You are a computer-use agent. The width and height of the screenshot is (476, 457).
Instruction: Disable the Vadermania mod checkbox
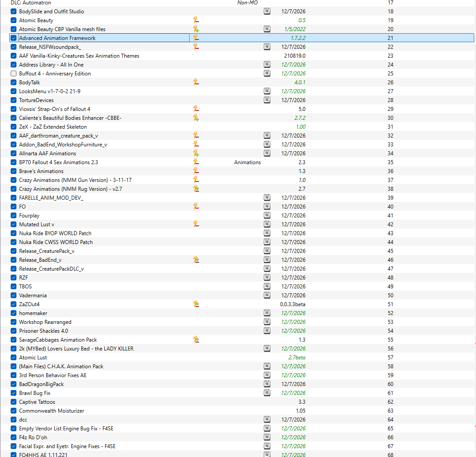pos(13,295)
